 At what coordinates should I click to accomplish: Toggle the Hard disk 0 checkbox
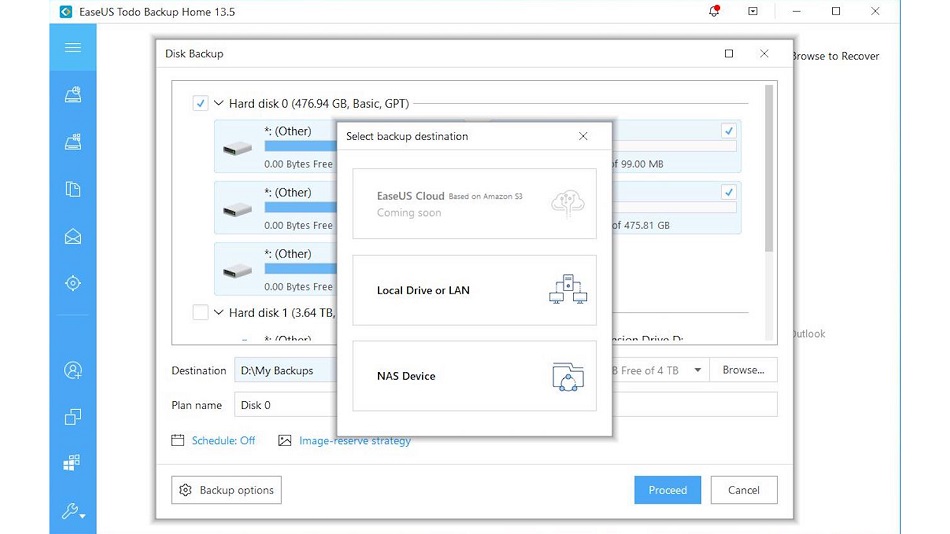point(200,103)
